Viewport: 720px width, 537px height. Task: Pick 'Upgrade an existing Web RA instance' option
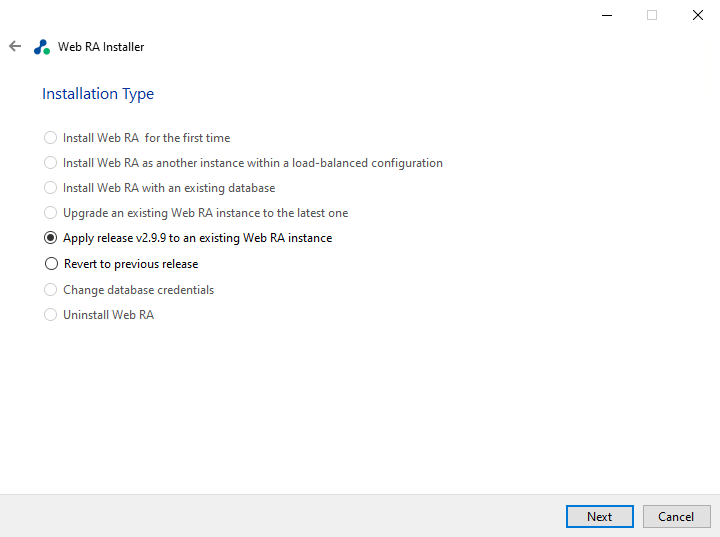(x=51, y=213)
